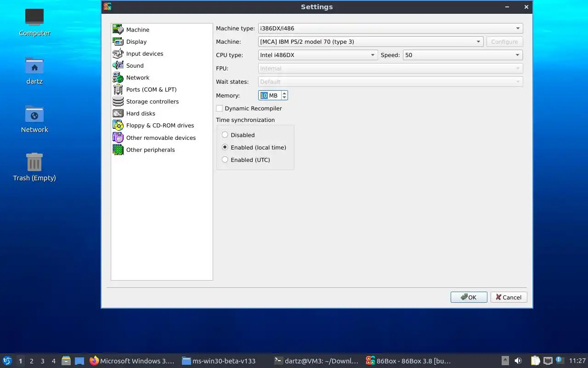Open Input devices settings icon

point(118,53)
